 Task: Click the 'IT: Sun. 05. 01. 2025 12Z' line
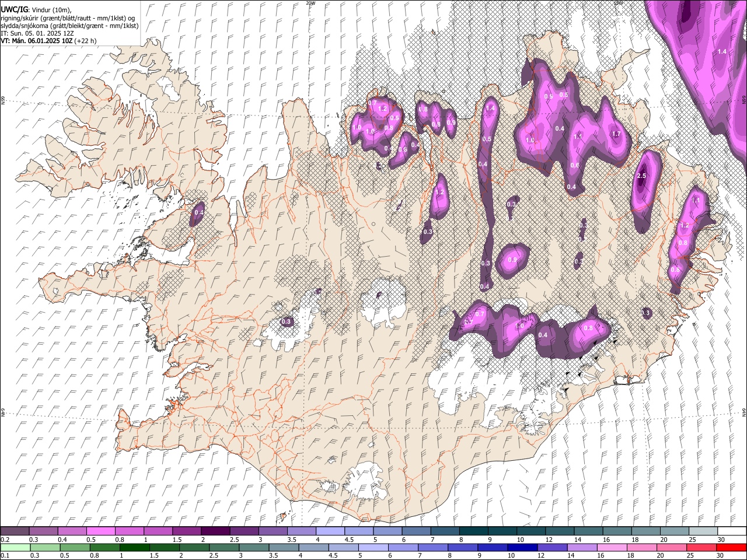click(x=37, y=33)
